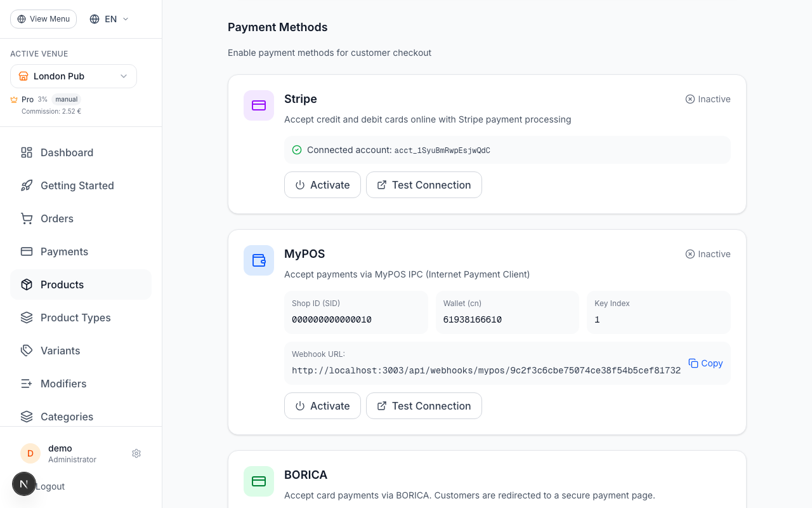812x508 pixels.
Task: Navigate to the Categories section
Action: pos(67,417)
